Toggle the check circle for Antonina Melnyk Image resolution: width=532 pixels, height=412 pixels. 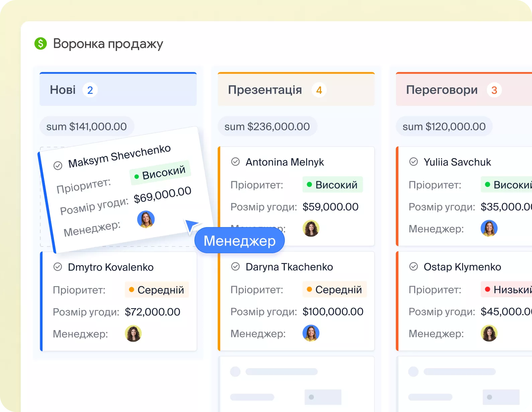point(236,162)
